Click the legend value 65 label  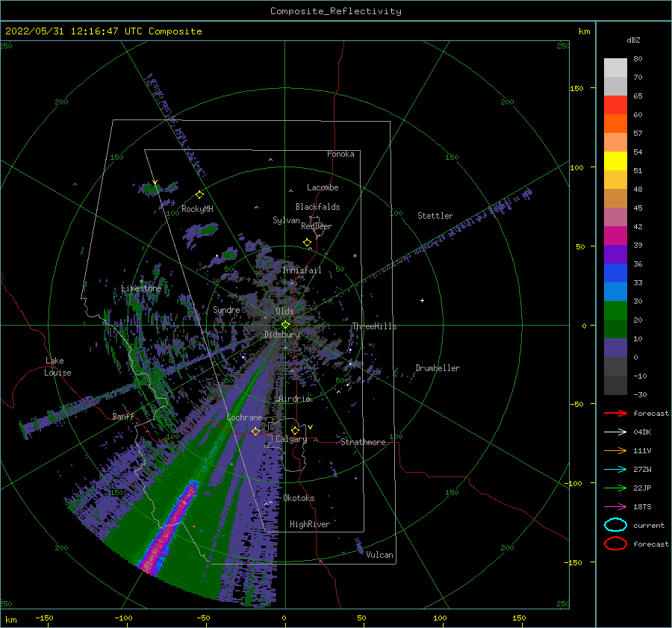click(x=638, y=96)
